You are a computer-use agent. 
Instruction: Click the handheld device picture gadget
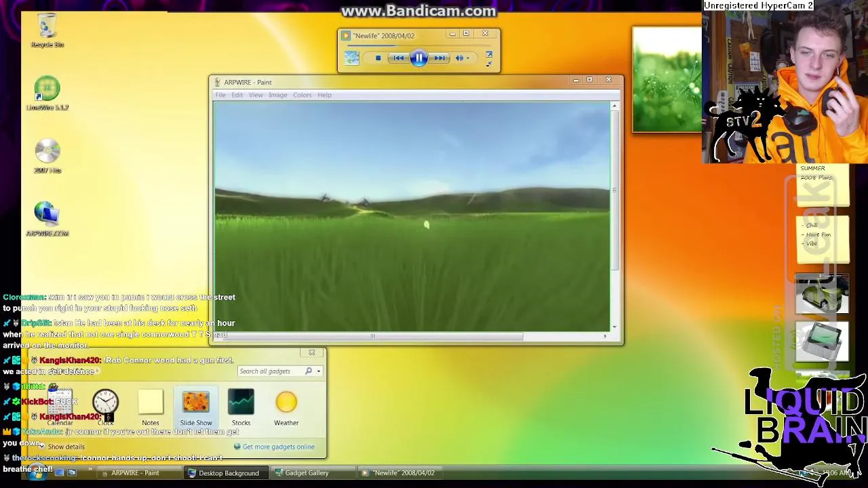coord(821,342)
